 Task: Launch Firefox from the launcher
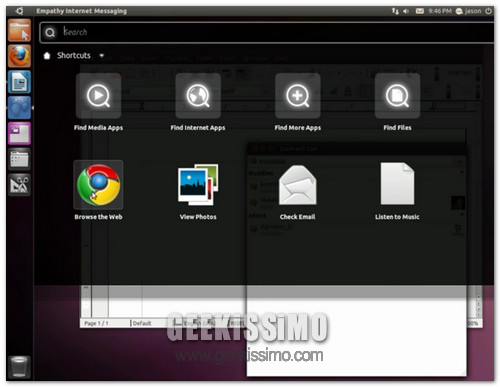click(19, 56)
